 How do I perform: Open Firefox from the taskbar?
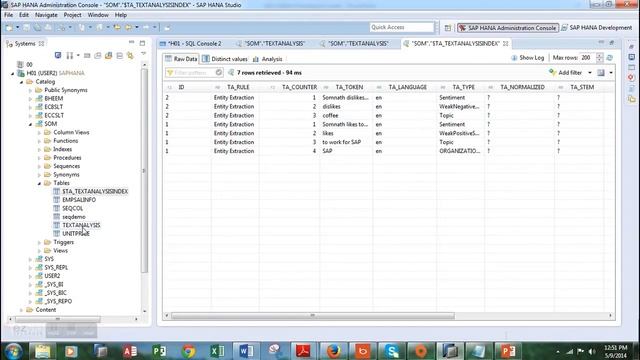[x=333, y=351]
